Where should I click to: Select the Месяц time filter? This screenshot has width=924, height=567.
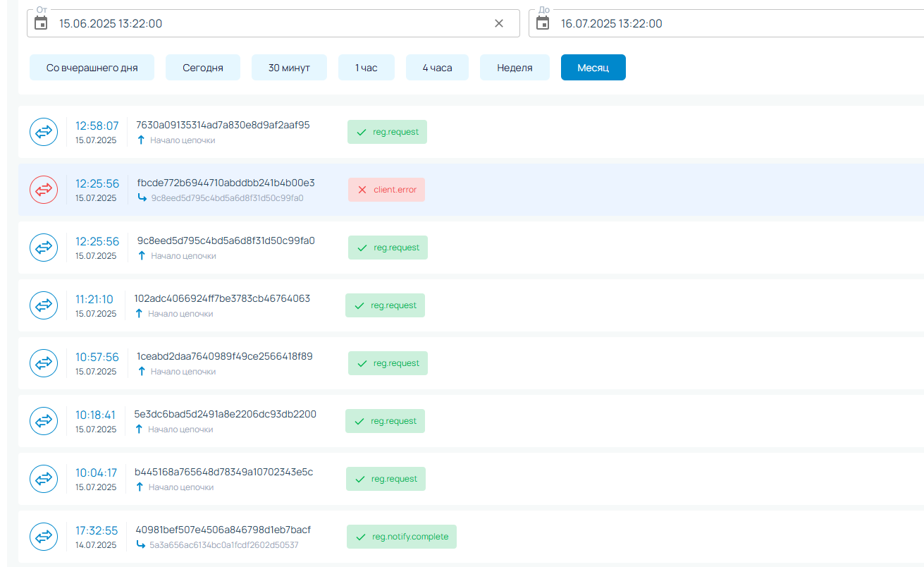593,68
